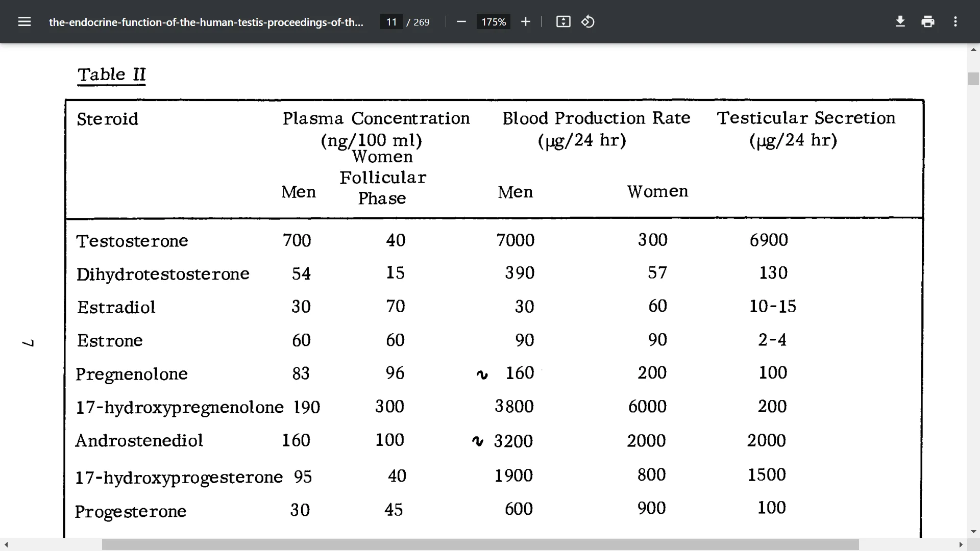Click the 'Estrone' row label
Screen dimensions: 980x551
(x=110, y=340)
